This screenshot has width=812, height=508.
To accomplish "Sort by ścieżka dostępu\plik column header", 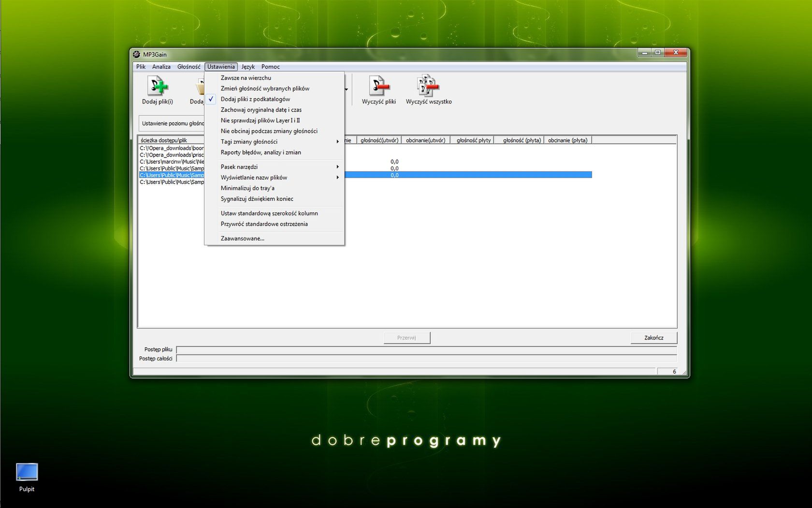I will point(172,140).
